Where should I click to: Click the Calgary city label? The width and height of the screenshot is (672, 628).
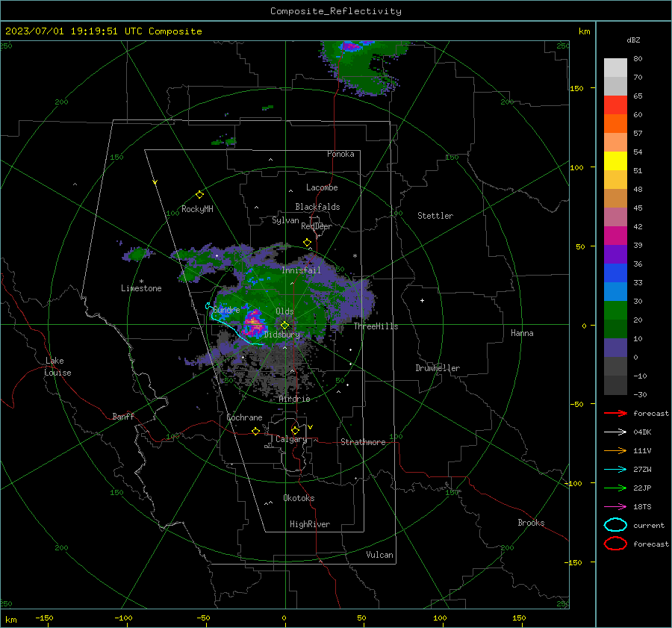[291, 439]
